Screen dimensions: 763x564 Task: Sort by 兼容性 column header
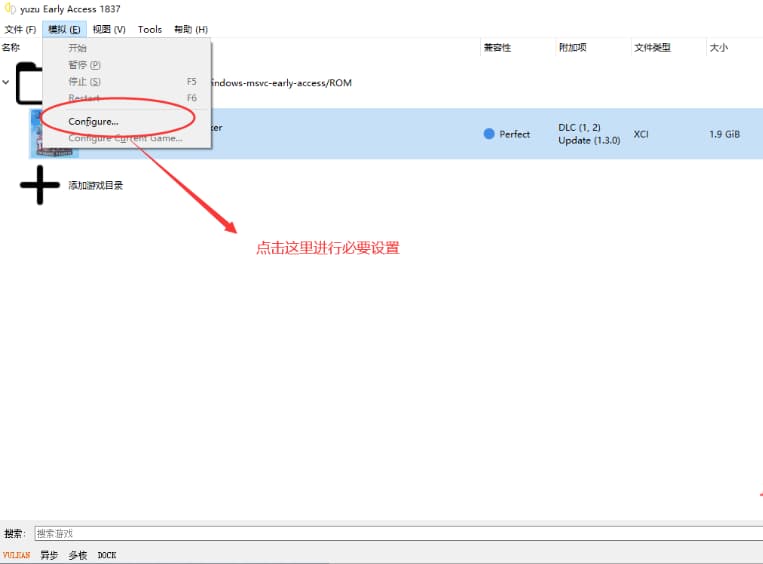click(x=497, y=48)
